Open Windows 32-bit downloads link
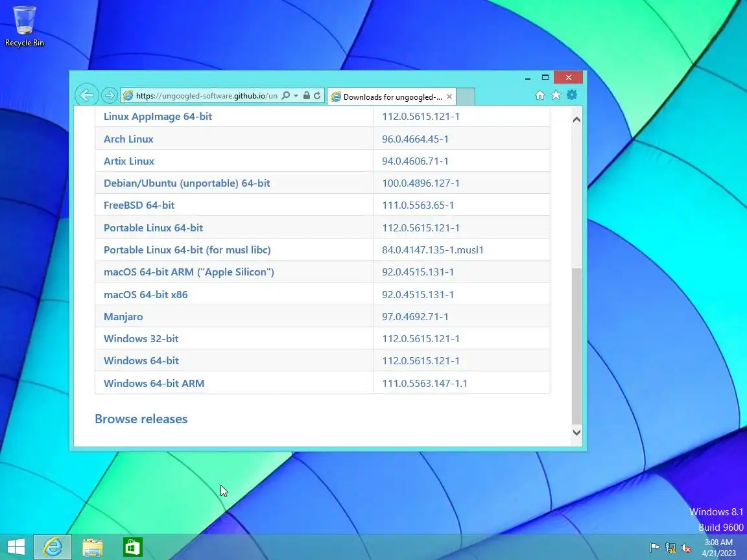Image resolution: width=747 pixels, height=560 pixels. 141,338
